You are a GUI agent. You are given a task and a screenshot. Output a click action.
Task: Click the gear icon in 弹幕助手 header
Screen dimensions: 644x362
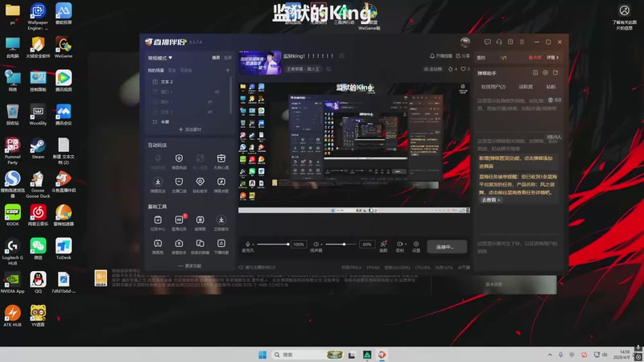tap(546, 72)
